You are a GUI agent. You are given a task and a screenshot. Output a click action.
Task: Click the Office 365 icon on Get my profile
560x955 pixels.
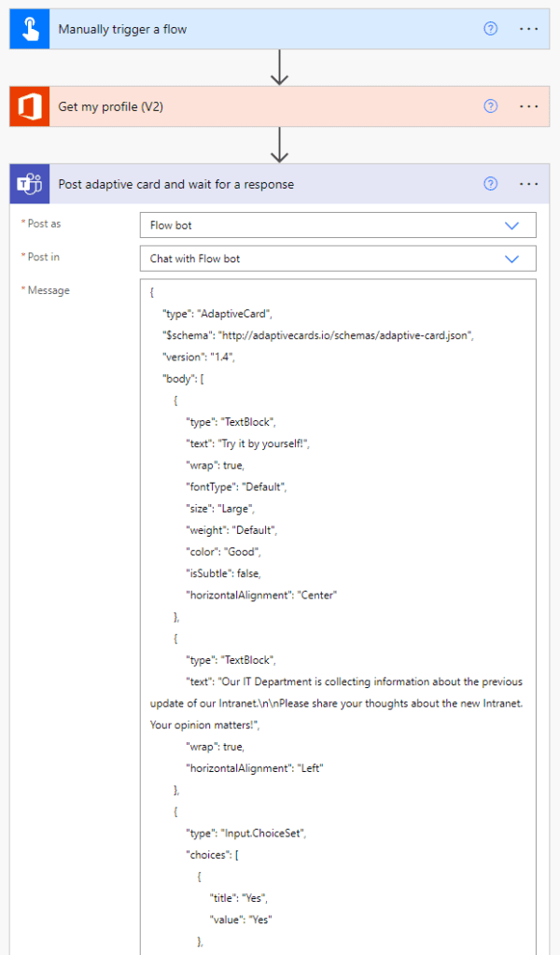(x=29, y=106)
